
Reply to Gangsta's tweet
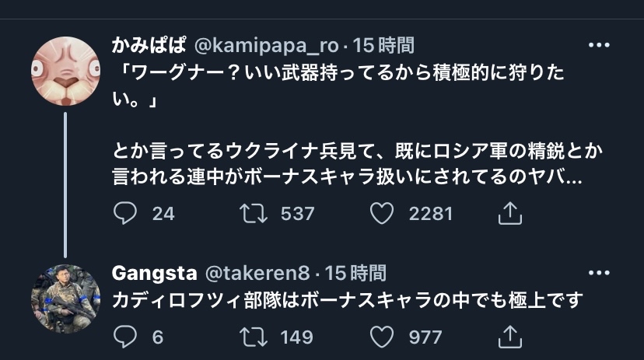[125, 336]
